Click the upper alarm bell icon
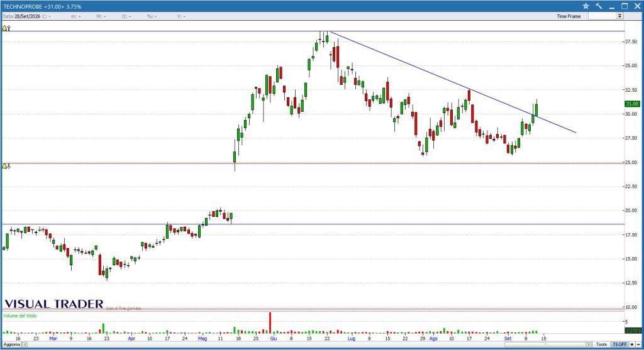644x350 pixels. (6, 28)
